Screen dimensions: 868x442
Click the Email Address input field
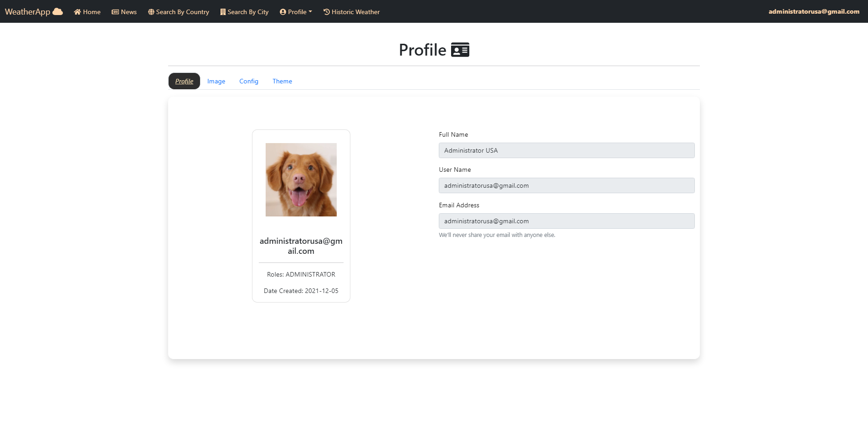pyautogui.click(x=566, y=221)
